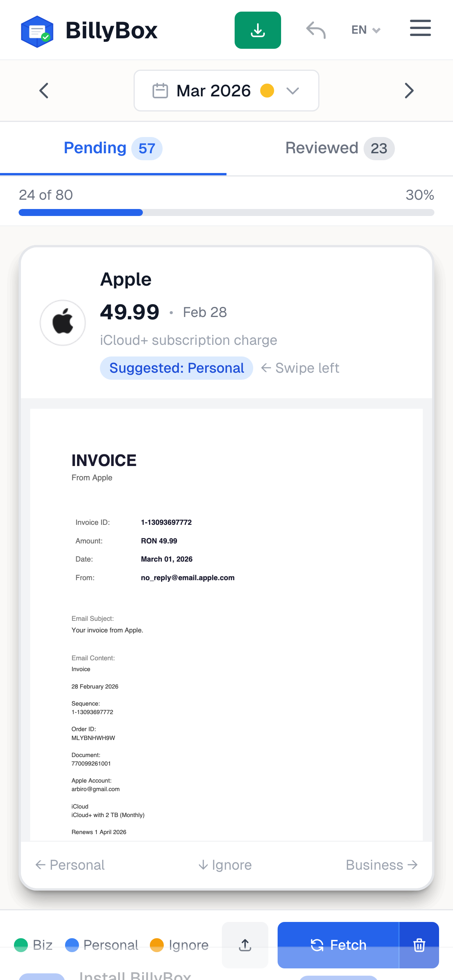This screenshot has width=453, height=980.
Task: Click the 30% progress bar
Action: coord(226,212)
